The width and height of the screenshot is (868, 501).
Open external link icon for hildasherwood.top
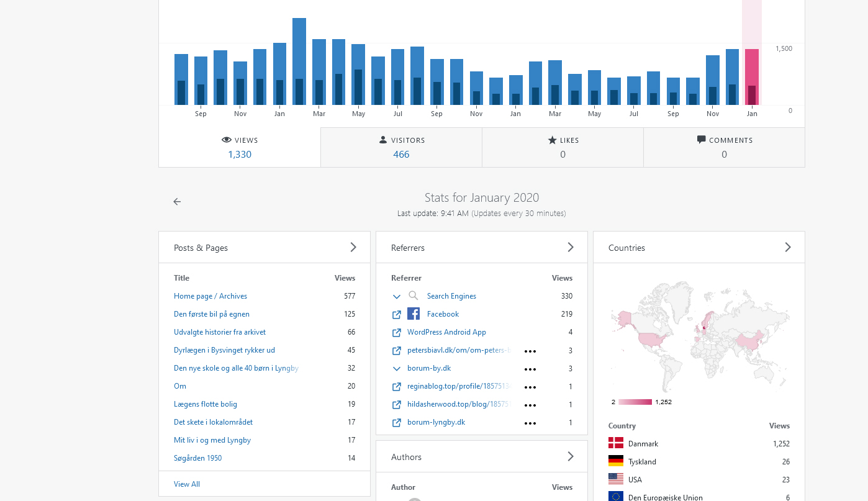pyautogui.click(x=397, y=405)
